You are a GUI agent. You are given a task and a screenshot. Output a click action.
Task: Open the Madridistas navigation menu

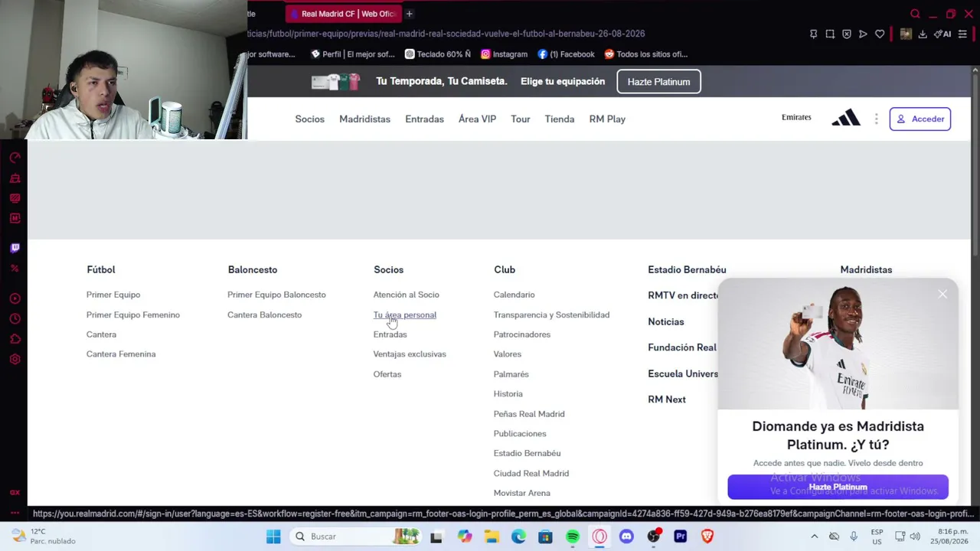tap(364, 119)
